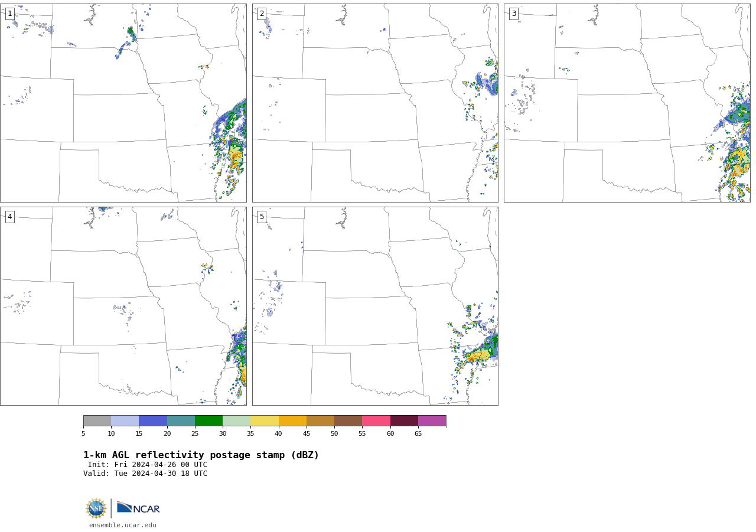Click the colorbar tick label 55

point(362,434)
